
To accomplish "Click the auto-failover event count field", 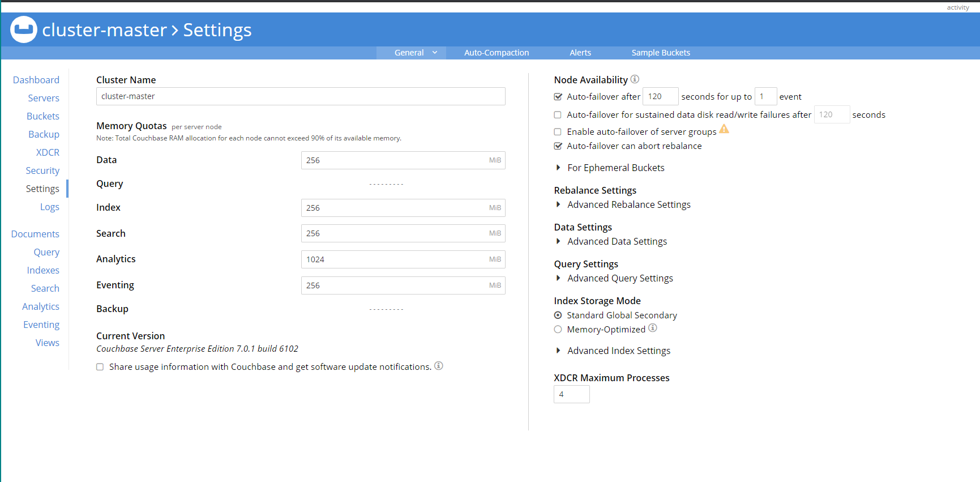I will [x=766, y=96].
